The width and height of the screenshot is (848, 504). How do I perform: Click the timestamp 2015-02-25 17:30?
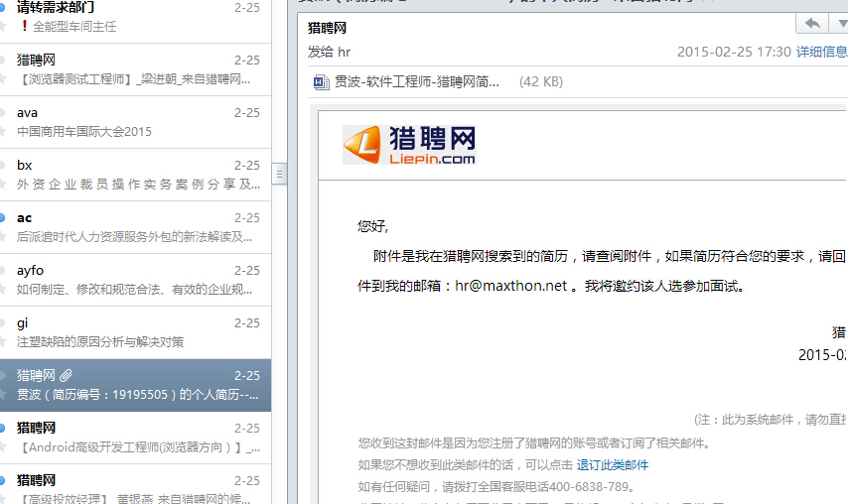pos(734,52)
